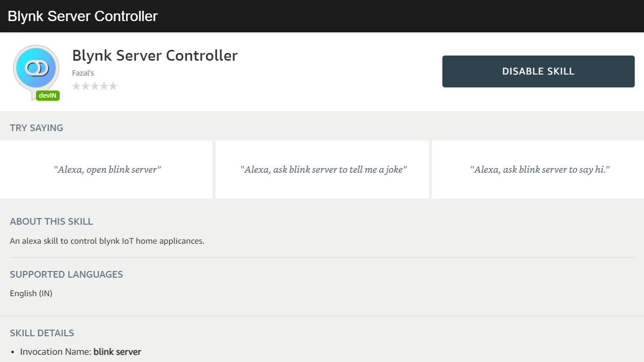Select phrase "Alexa, ask blink server to say hi."
Screen dimensions: 644x362
(x=540, y=170)
